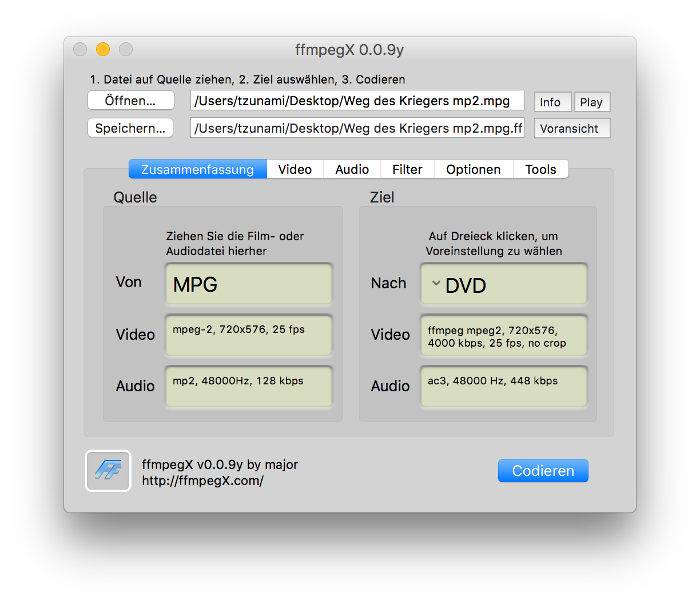Open the Voransicht preview

click(x=572, y=129)
